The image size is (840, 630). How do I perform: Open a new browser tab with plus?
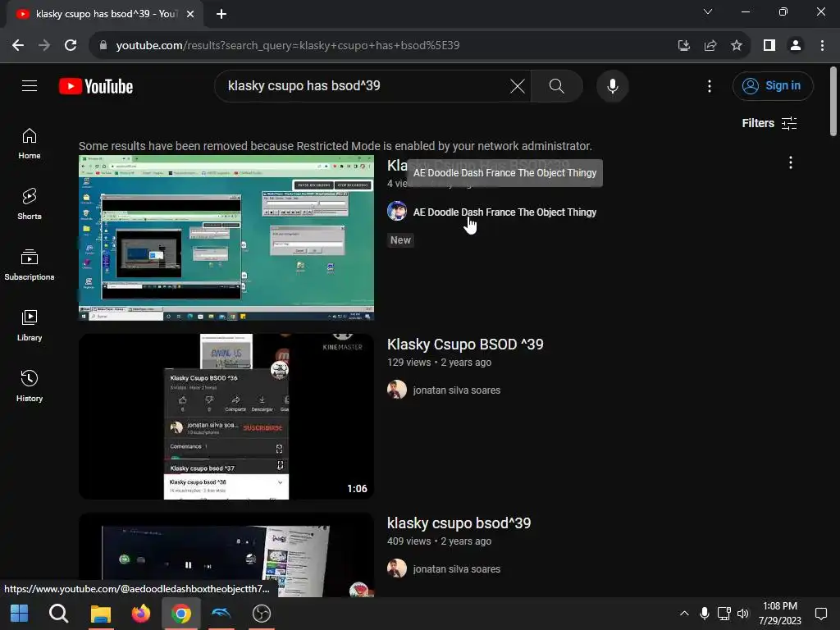[x=221, y=14]
